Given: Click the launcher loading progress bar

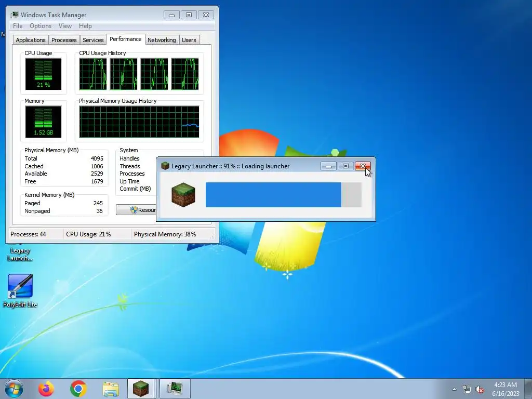Looking at the screenshot, I should pyautogui.click(x=284, y=195).
